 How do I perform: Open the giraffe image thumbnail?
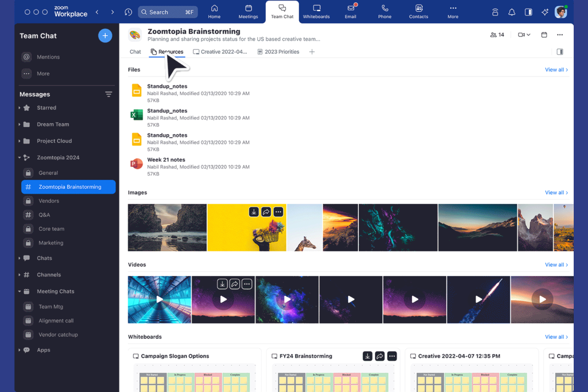[x=305, y=228]
